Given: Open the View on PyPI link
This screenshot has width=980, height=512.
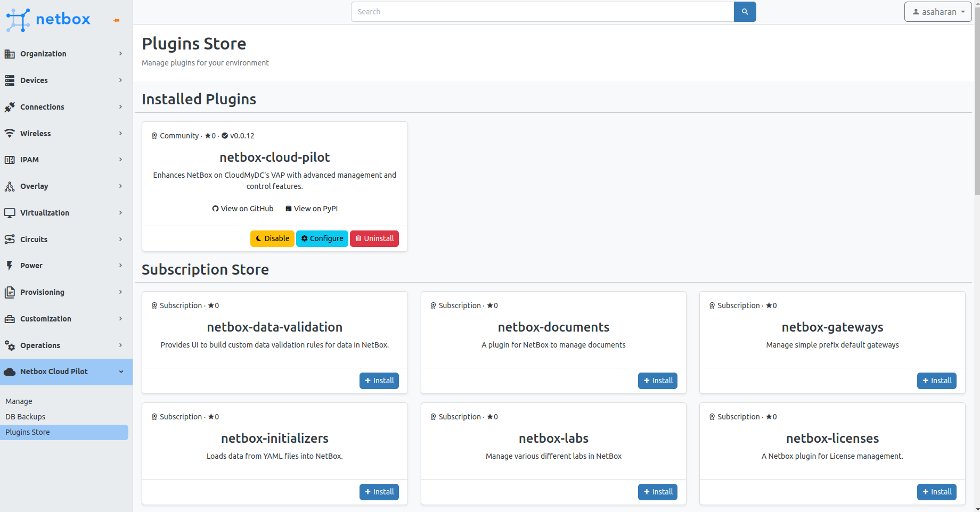Looking at the screenshot, I should point(312,209).
